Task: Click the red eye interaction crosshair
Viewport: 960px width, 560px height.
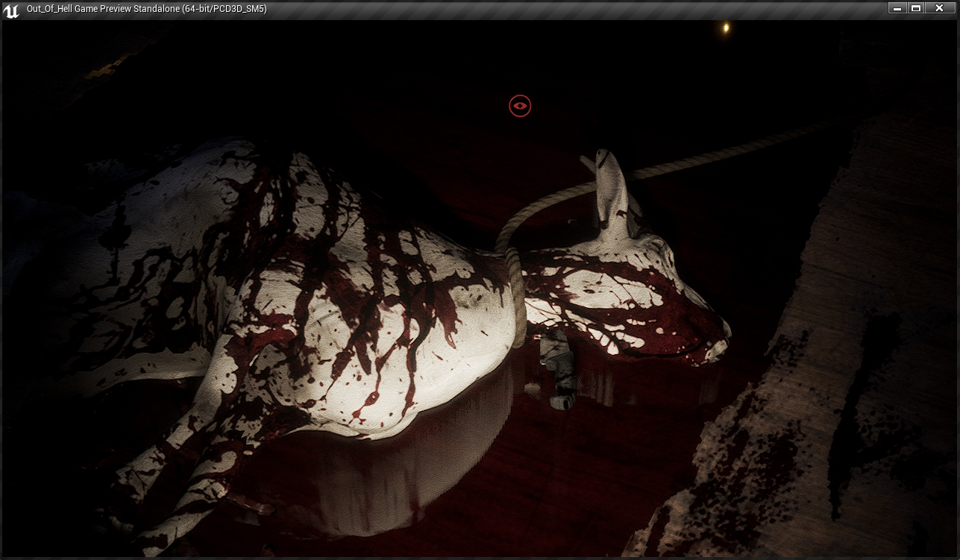Action: 520,107
